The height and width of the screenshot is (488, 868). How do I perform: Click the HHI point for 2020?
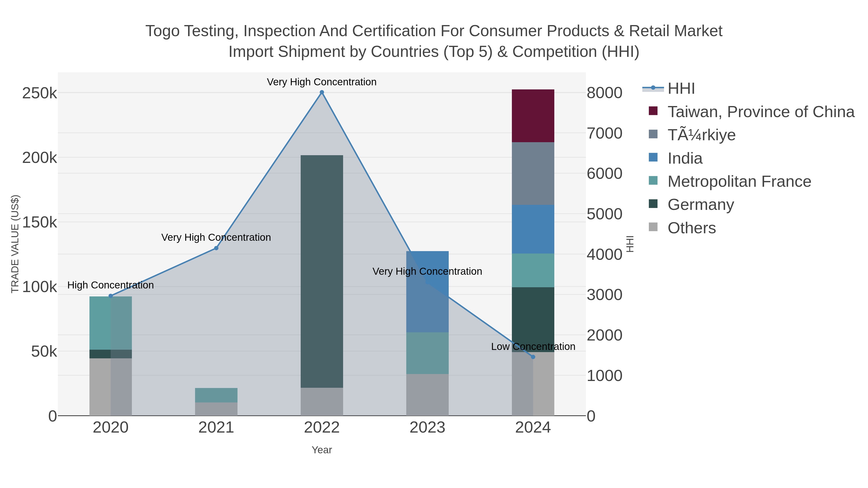(110, 296)
